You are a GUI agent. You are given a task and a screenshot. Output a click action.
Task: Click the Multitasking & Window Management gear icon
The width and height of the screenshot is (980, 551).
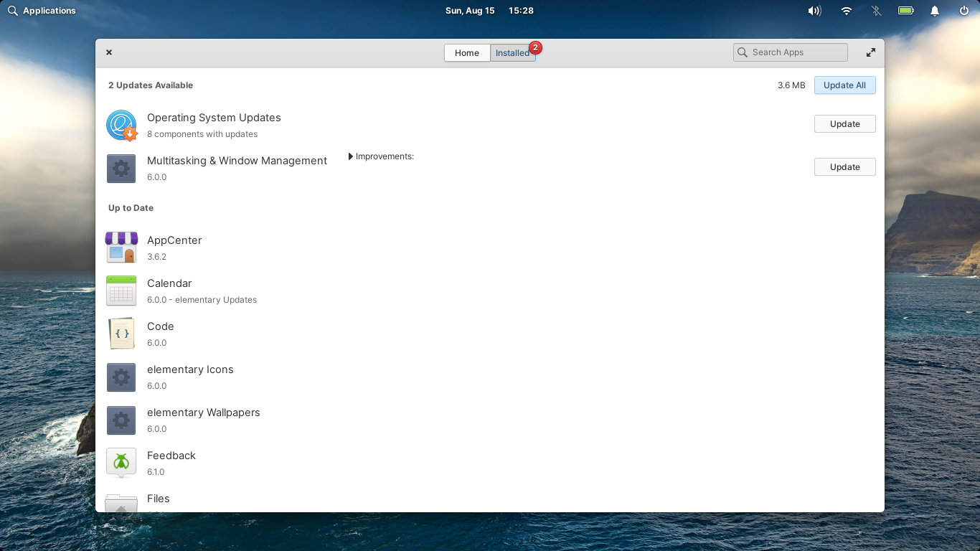121,169
